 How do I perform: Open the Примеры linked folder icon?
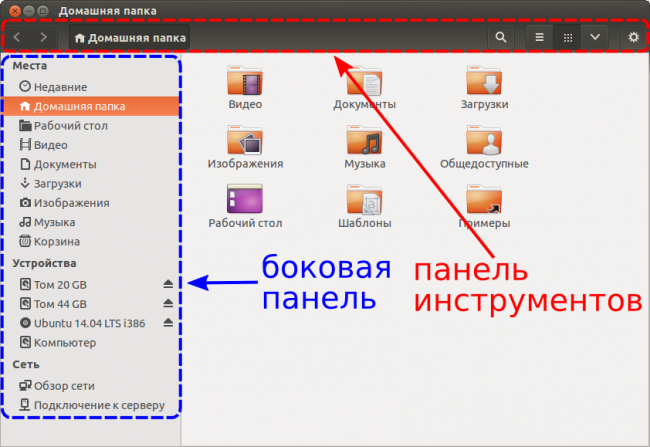pos(484,199)
